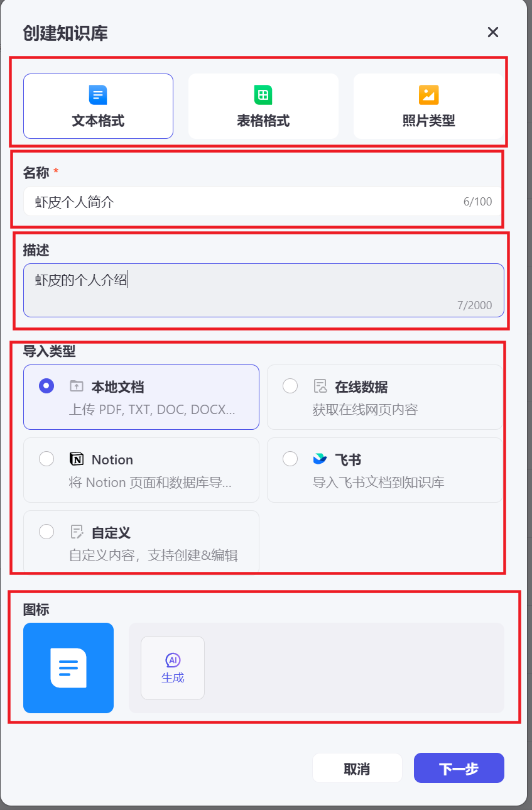Screen dimensions: 532x810
Task: Click the orange photo type icon
Action: pyautogui.click(x=428, y=95)
